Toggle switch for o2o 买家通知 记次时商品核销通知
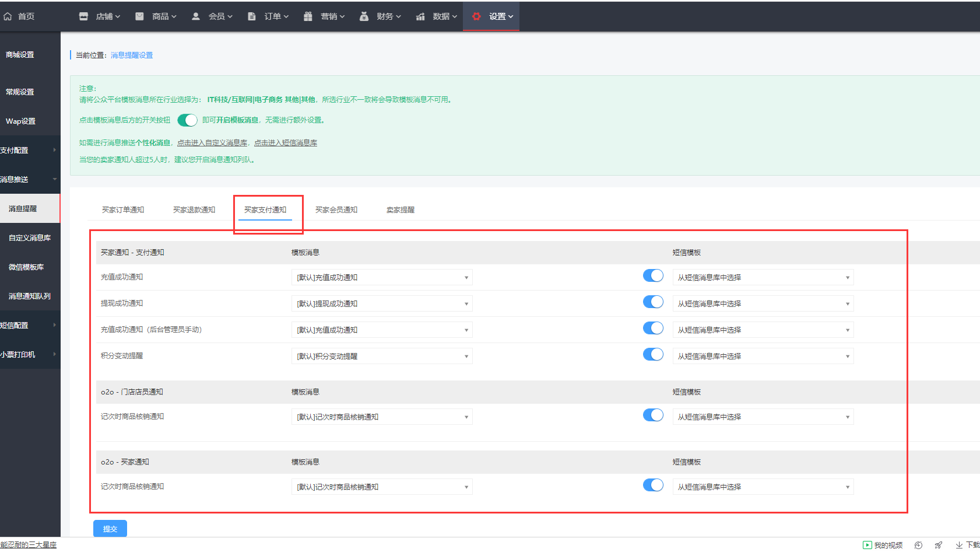This screenshot has width=980, height=552. coord(653,485)
